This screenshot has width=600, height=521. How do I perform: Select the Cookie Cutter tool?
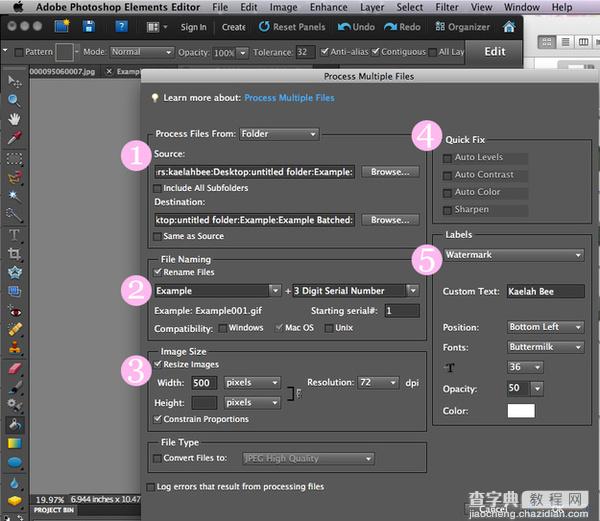[x=15, y=272]
